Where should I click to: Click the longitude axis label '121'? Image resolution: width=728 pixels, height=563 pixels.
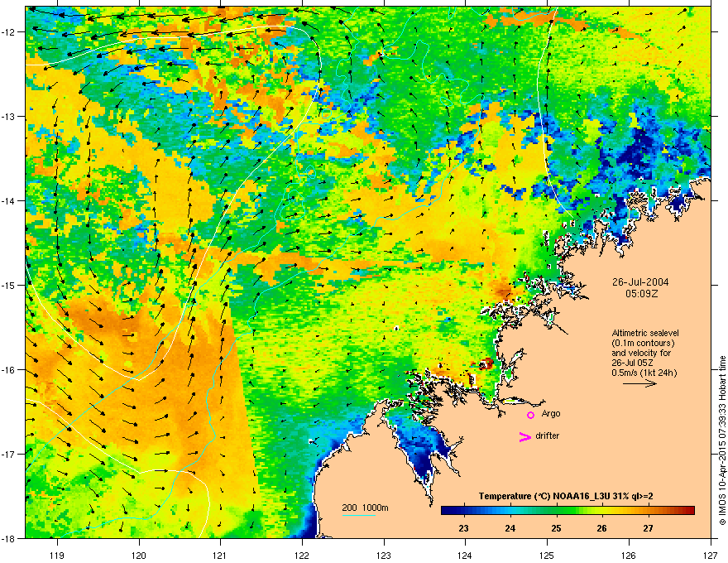pos(220,555)
